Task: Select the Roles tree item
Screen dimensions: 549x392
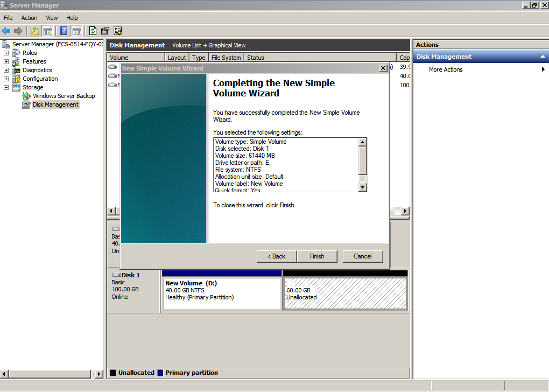Action: point(30,53)
